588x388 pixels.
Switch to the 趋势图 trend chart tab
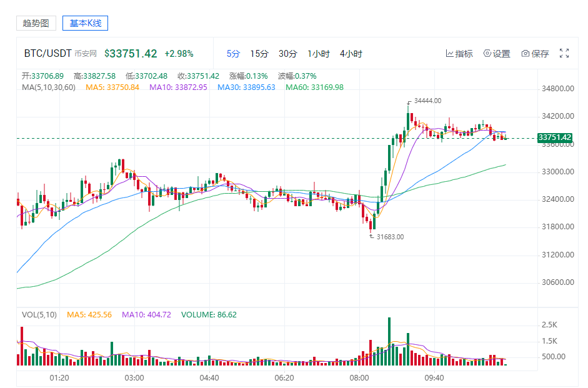(x=36, y=23)
